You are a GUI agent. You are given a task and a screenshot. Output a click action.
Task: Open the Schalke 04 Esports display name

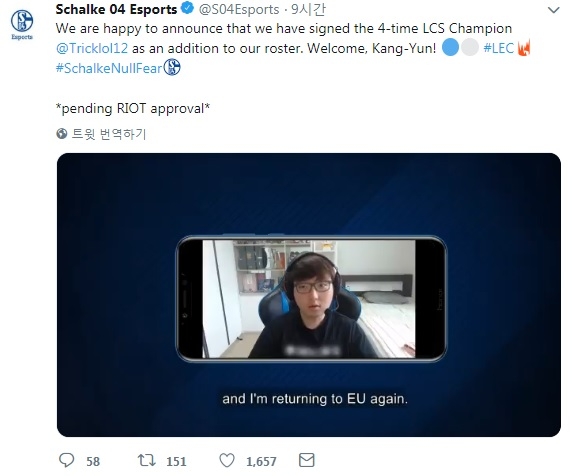[116, 9]
